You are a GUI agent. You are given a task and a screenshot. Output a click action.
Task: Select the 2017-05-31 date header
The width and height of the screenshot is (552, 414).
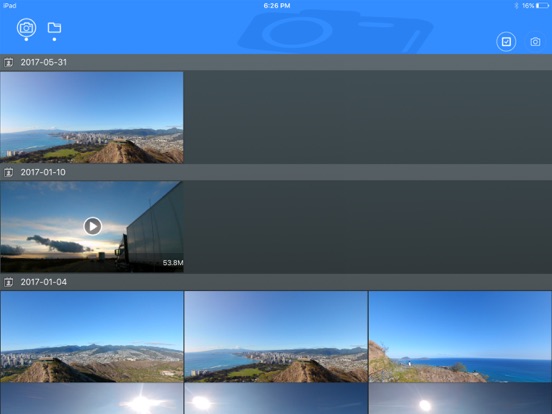(276, 62)
